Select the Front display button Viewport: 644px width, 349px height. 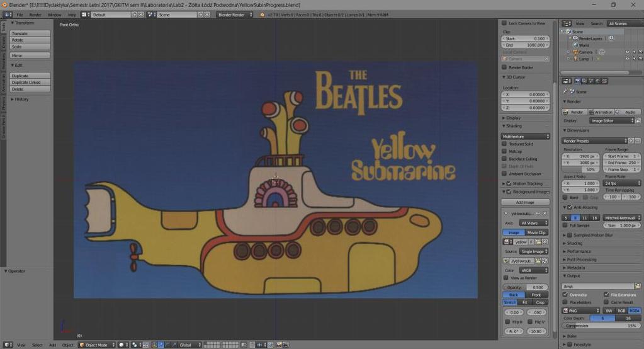[536, 295]
